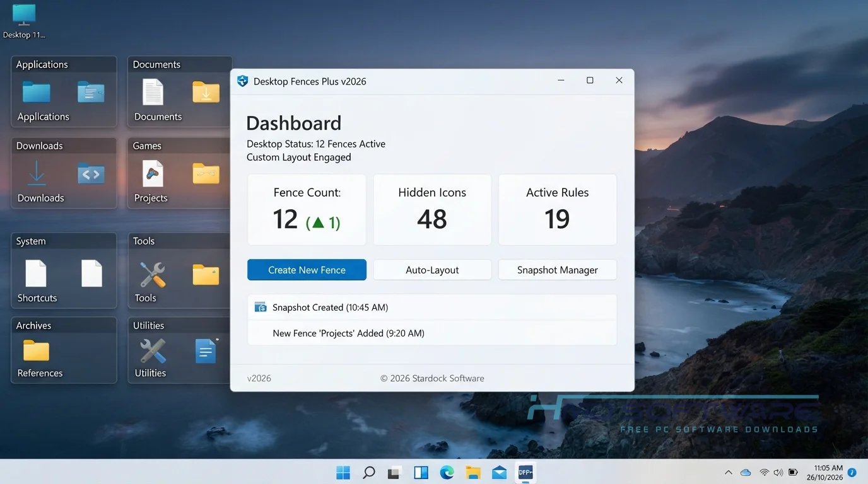
Task: Open taskbar Search
Action: click(369, 473)
